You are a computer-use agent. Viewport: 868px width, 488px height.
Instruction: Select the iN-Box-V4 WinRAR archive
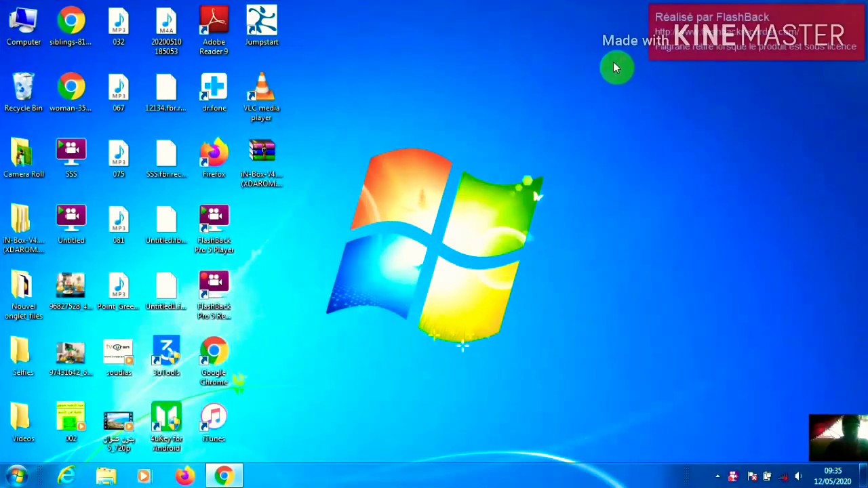(262, 164)
